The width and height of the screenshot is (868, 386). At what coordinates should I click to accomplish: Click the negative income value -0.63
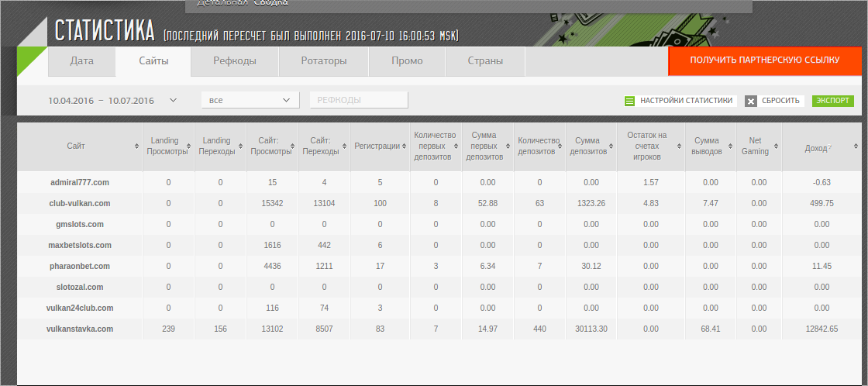pyautogui.click(x=822, y=182)
